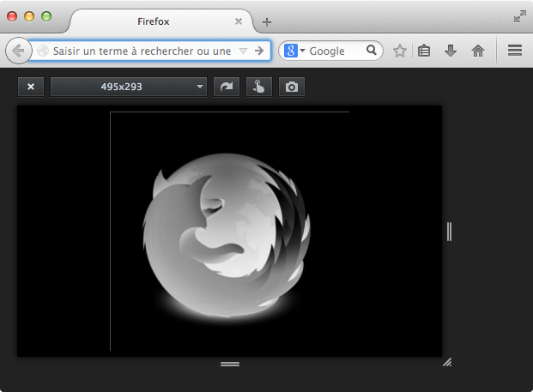This screenshot has height=392, width=533.
Task: Click the corner diagonal resize grip
Action: click(447, 363)
